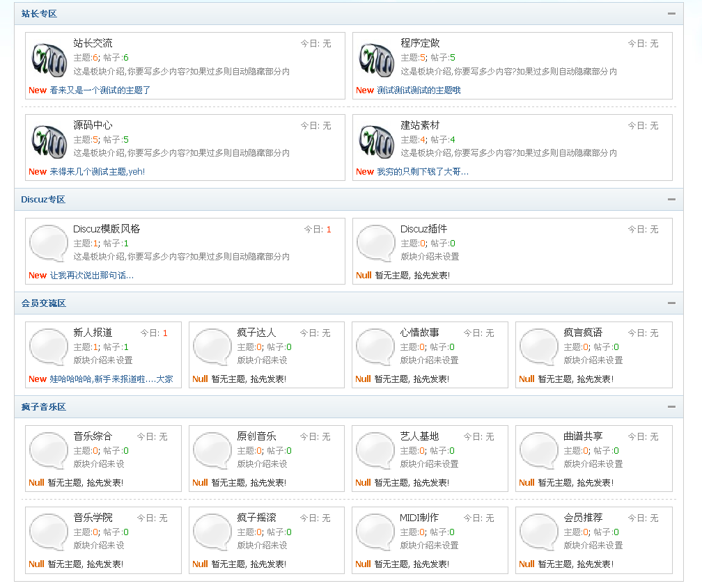
Task: Collapse the 会员交流区 section
Action: [671, 303]
